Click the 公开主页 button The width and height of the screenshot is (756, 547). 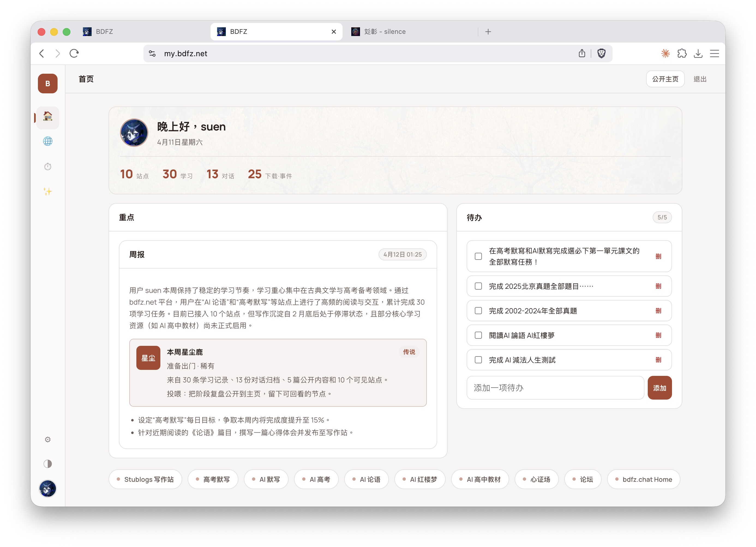[665, 79]
